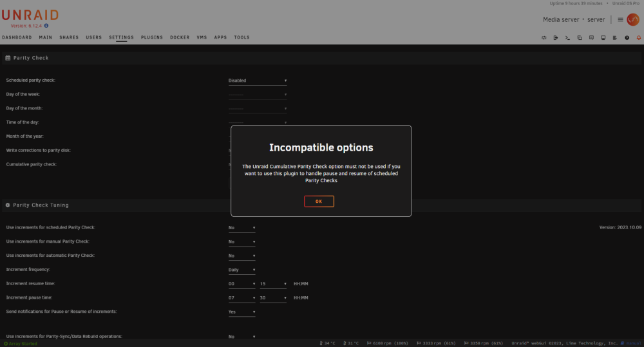This screenshot has height=347, width=644.
Task: Click the Array Started status text
Action: click(x=23, y=344)
